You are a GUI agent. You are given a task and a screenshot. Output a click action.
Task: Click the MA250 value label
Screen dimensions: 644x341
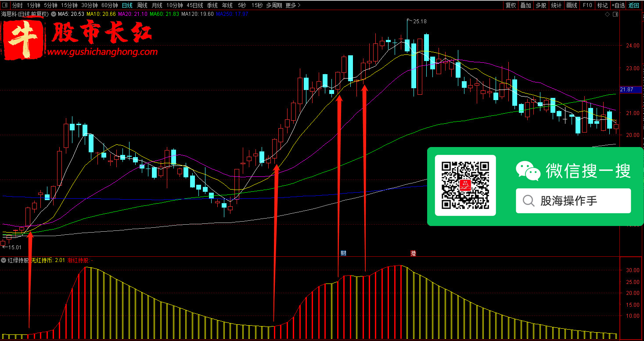[233, 14]
